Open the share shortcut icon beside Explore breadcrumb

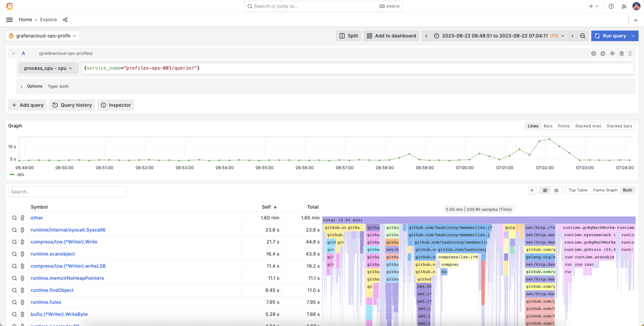tap(64, 20)
